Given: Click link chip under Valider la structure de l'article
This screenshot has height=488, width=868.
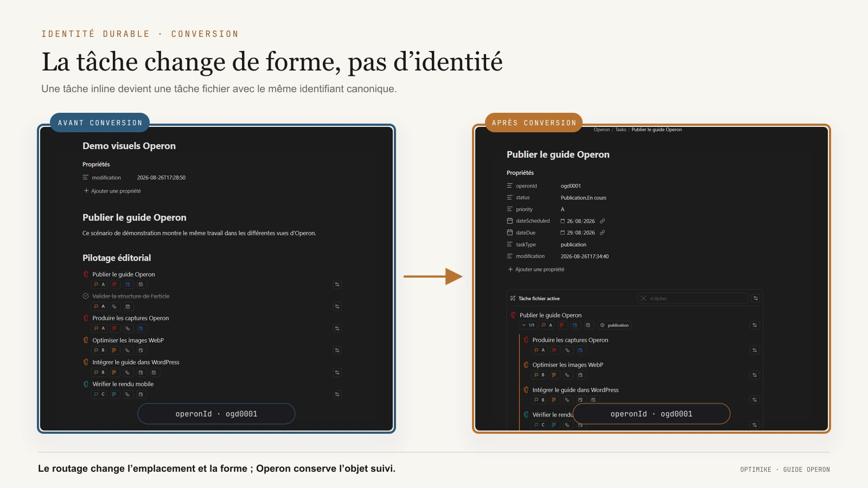Looking at the screenshot, I should coord(114,306).
